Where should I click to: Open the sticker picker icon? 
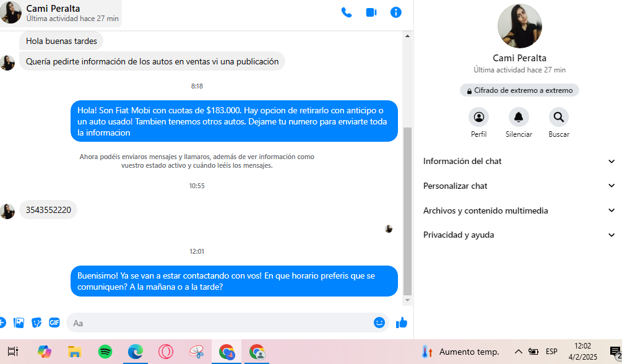[x=37, y=323]
